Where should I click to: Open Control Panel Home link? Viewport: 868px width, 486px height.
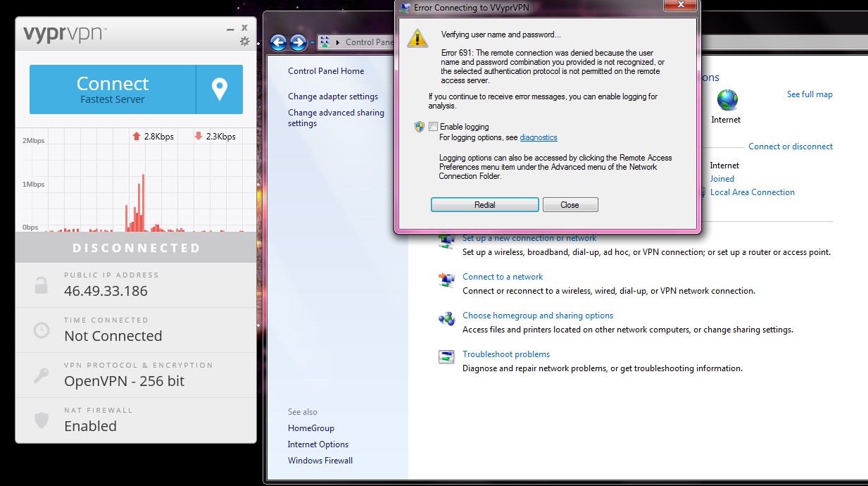point(326,71)
